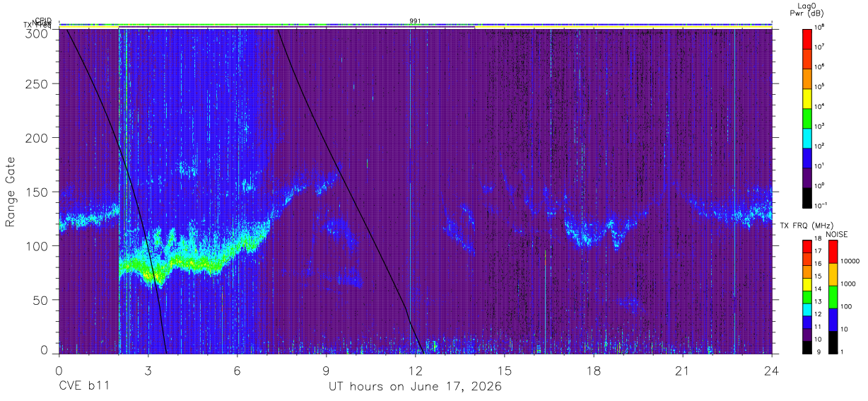Click the x-axis tick label '3'
Screen dimensions: 868x401
(148, 370)
